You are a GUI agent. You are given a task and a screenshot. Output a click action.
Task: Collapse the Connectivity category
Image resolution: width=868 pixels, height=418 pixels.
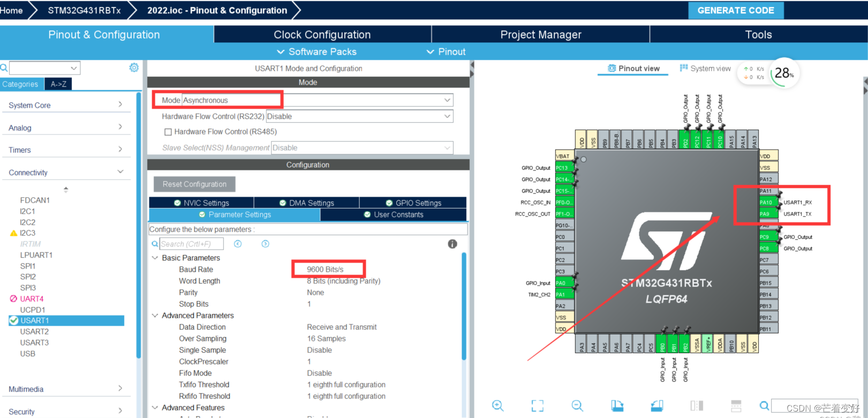coord(66,173)
